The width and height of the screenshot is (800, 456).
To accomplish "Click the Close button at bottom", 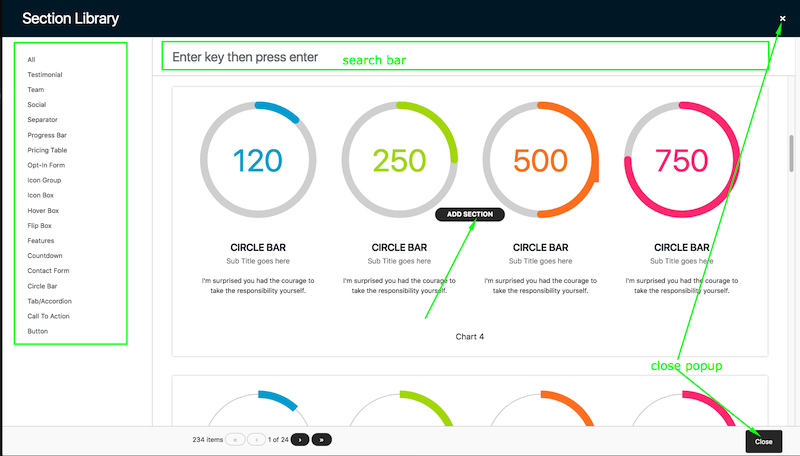I will 764,442.
